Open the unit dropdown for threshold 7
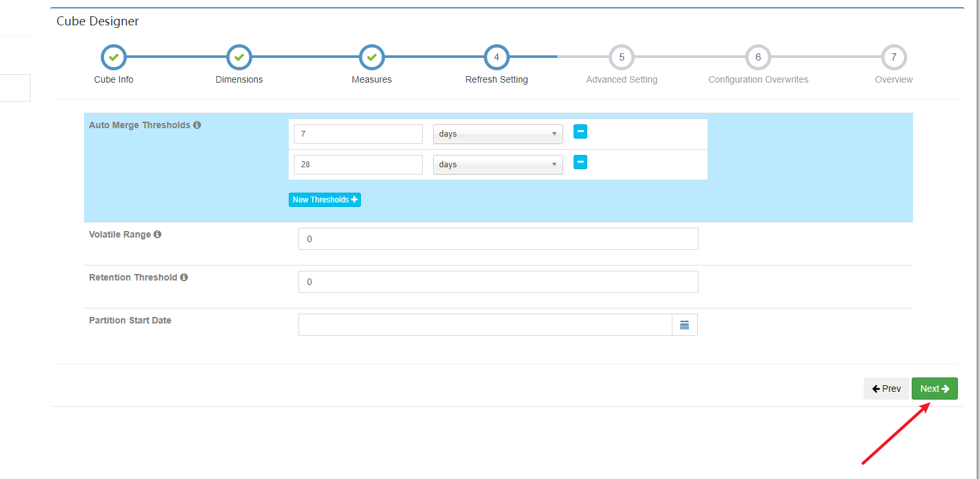This screenshot has width=980, height=479. [498, 134]
